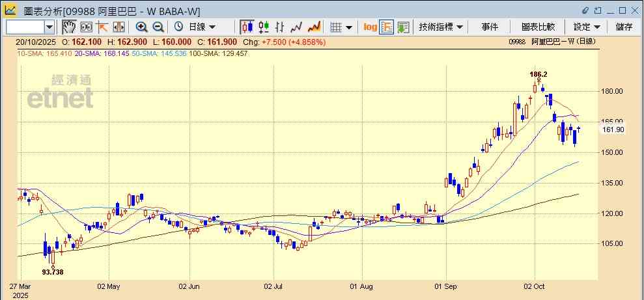Open the 設定 settings menu
The width and height of the screenshot is (644, 300).
(587, 27)
